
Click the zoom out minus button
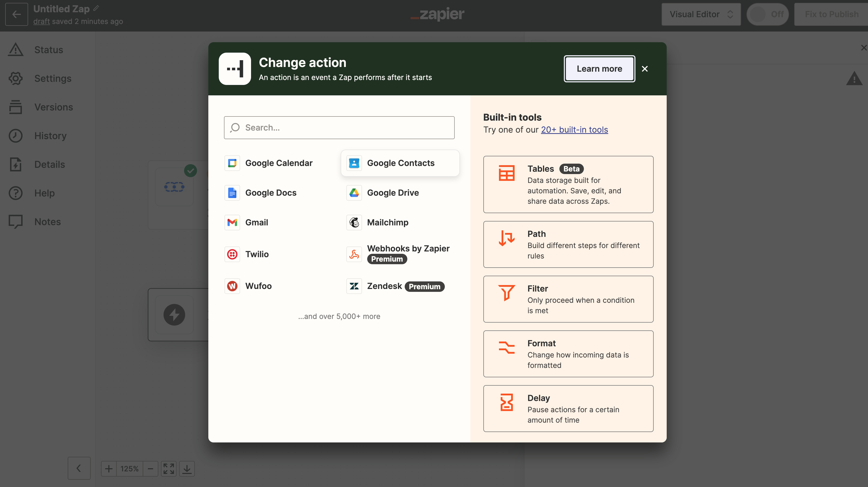pyautogui.click(x=151, y=468)
